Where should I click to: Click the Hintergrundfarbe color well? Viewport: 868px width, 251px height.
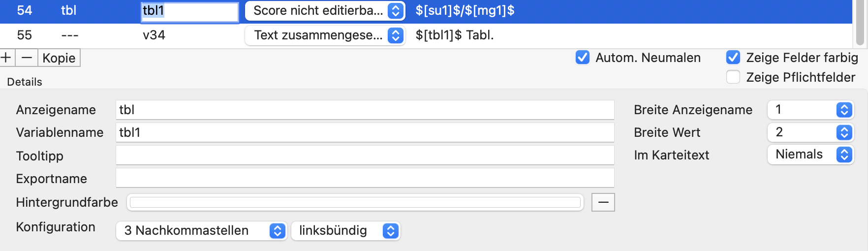(x=355, y=202)
